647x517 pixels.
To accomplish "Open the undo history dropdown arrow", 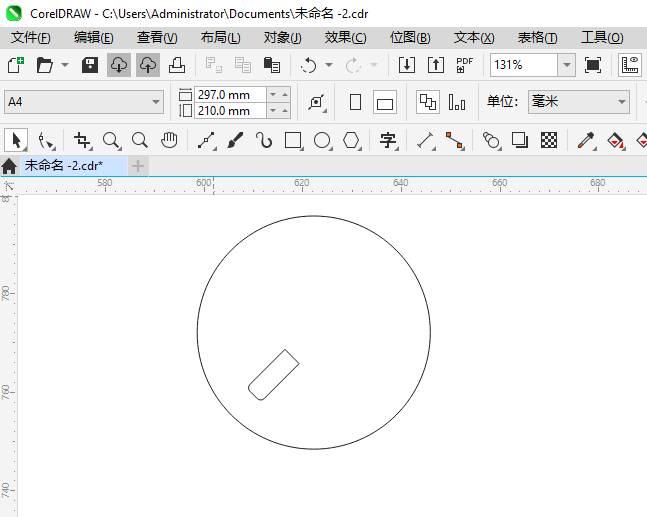I will point(329,65).
